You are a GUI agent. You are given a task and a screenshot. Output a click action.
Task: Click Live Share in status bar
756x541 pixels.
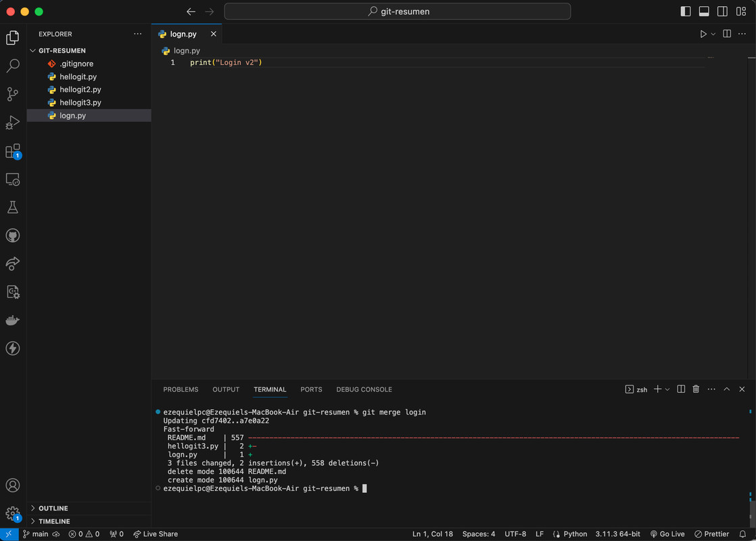pyautogui.click(x=156, y=534)
